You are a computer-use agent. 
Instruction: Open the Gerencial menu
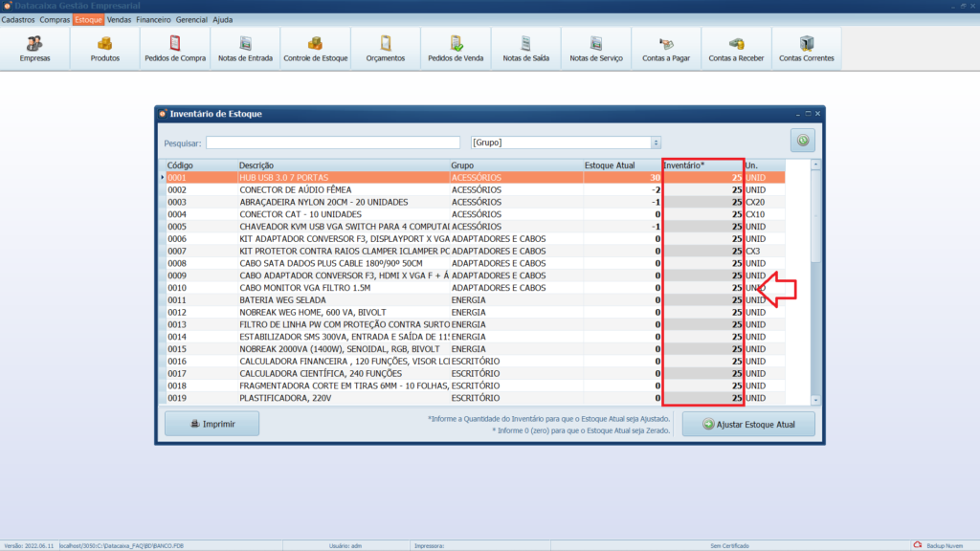(192, 19)
